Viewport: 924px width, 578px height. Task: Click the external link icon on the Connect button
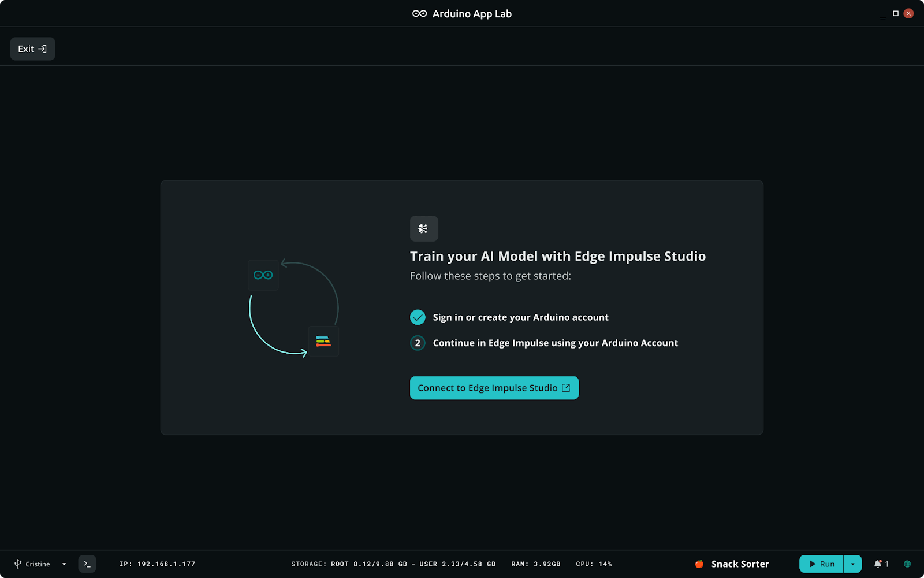(x=567, y=388)
